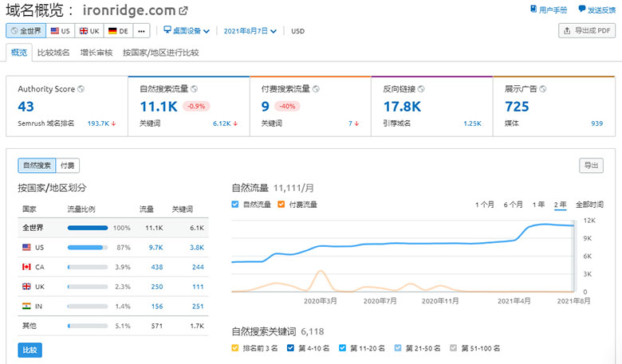This screenshot has height=364, width=622.
Task: Open the 比较域名 tab
Action: click(53, 53)
